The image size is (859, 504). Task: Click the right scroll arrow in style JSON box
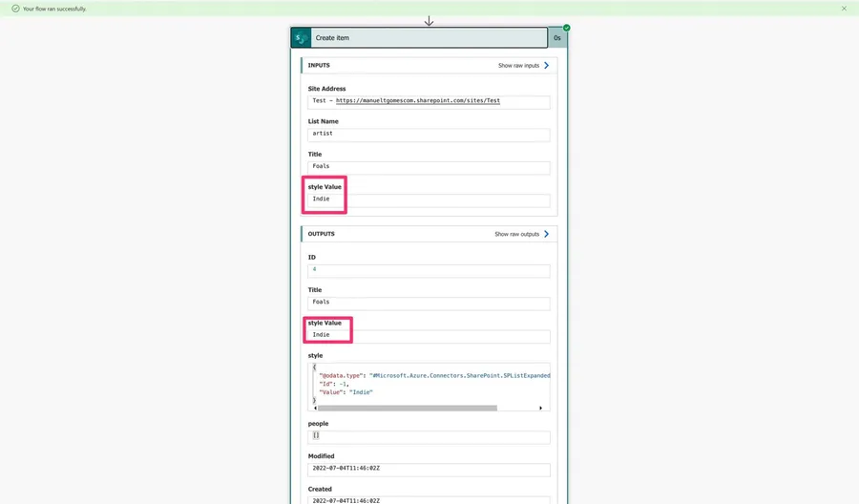[541, 408]
